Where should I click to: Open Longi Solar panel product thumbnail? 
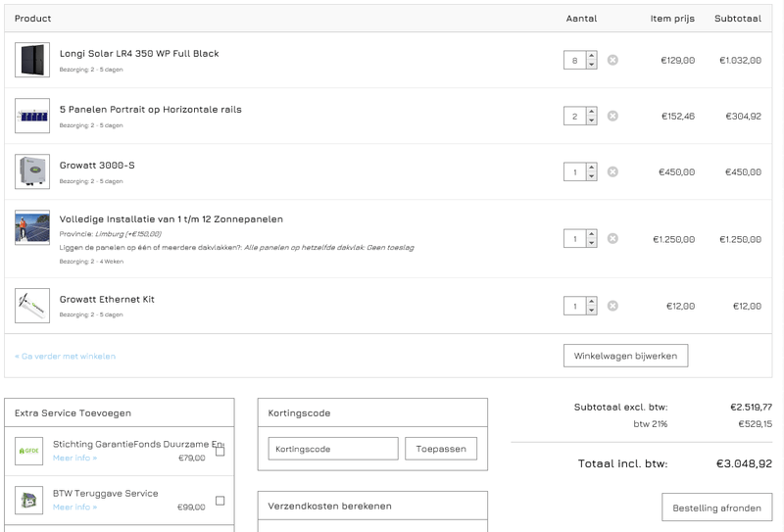pyautogui.click(x=32, y=60)
